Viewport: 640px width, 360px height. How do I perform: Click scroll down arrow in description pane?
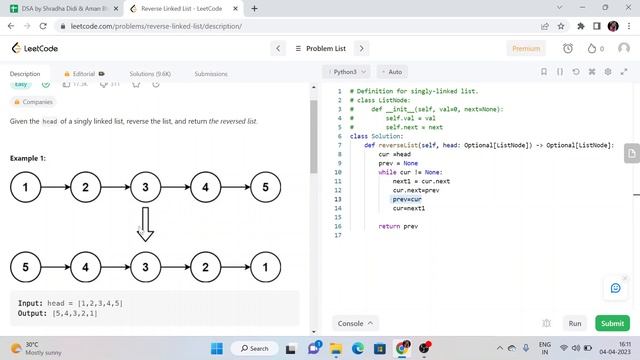(x=313, y=332)
